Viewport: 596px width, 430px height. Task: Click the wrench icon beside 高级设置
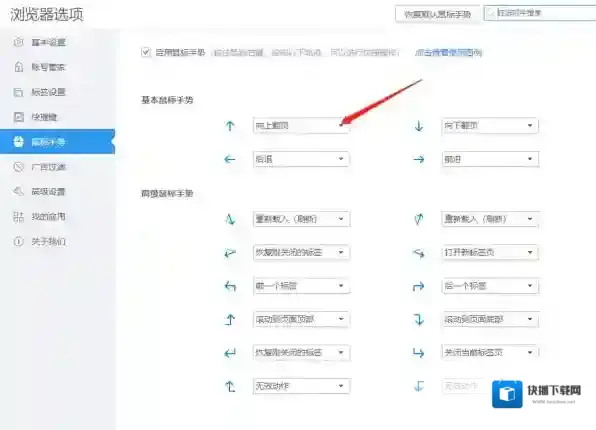(x=19, y=191)
